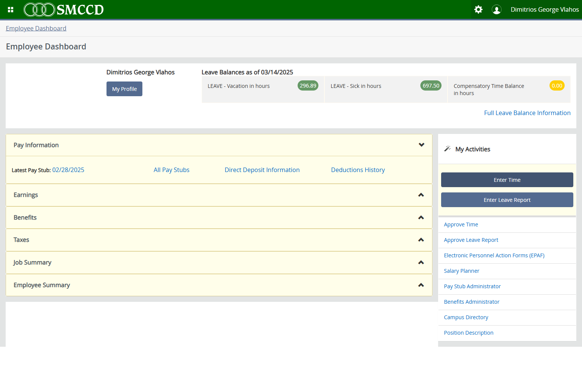Image resolution: width=582 pixels, height=392 pixels.
Task: Click the 'LEAVE - Sick in hours' label
Action: (x=356, y=86)
